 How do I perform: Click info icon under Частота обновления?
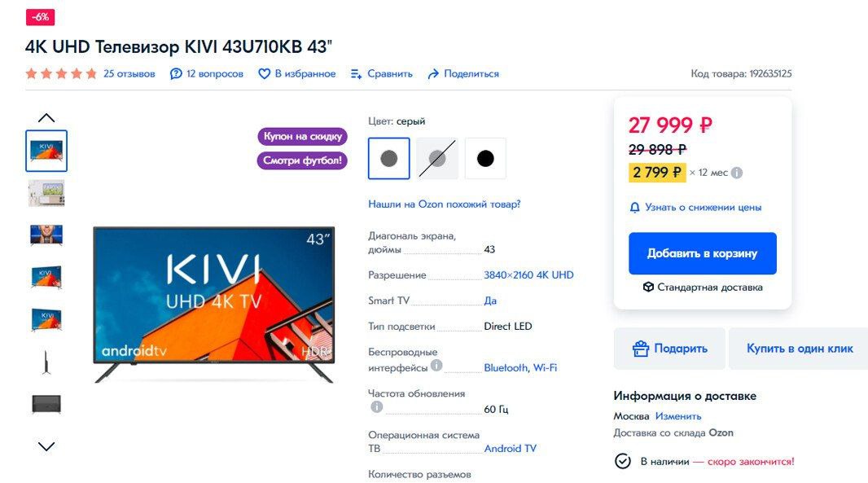click(376, 407)
